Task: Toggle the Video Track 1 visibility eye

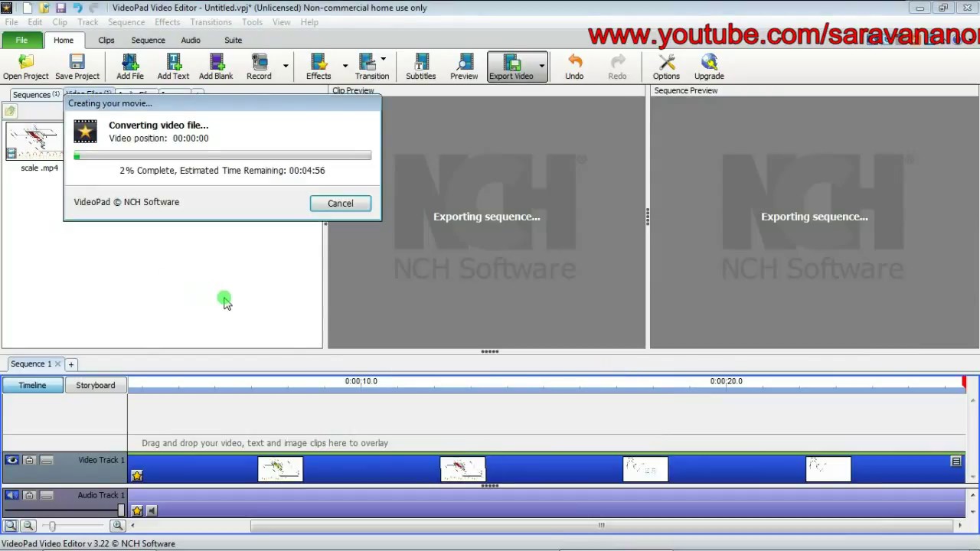Action: 11,460
